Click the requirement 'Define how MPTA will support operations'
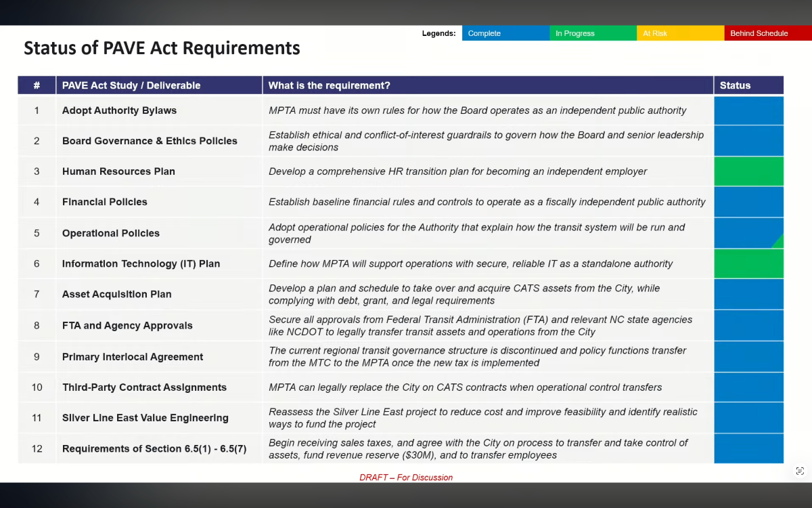Viewport: 812px width, 508px height. tap(470, 263)
